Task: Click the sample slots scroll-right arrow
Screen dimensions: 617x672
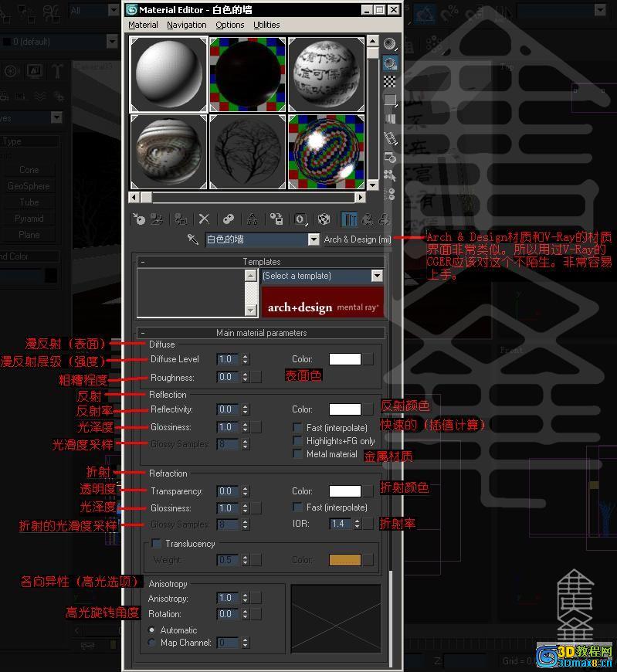Action: coord(361,197)
